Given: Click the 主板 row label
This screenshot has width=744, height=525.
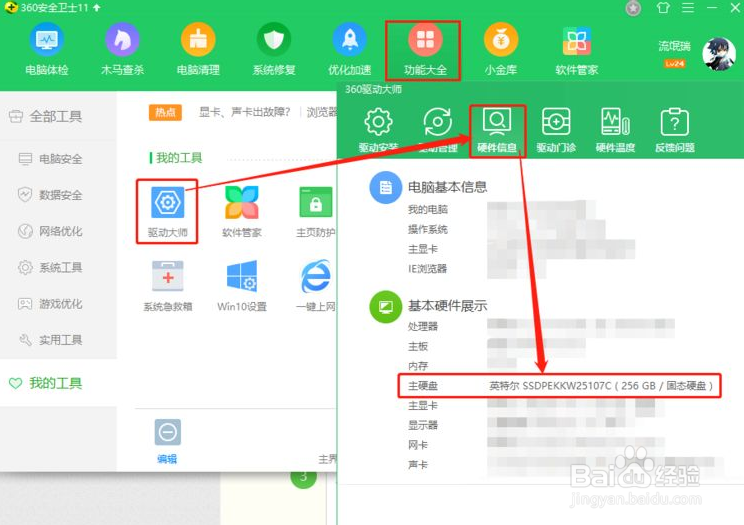Looking at the screenshot, I should point(418,346).
